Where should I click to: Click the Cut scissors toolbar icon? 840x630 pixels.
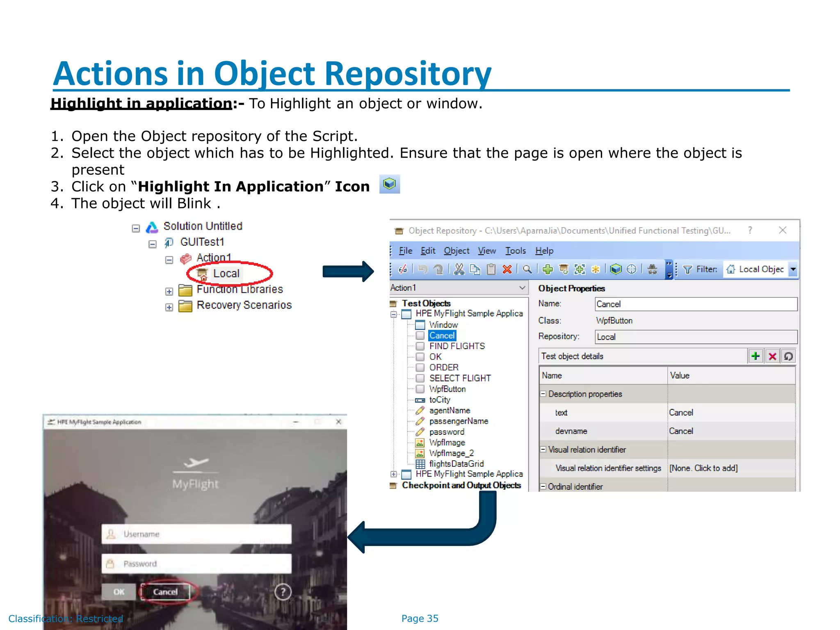[x=459, y=269]
